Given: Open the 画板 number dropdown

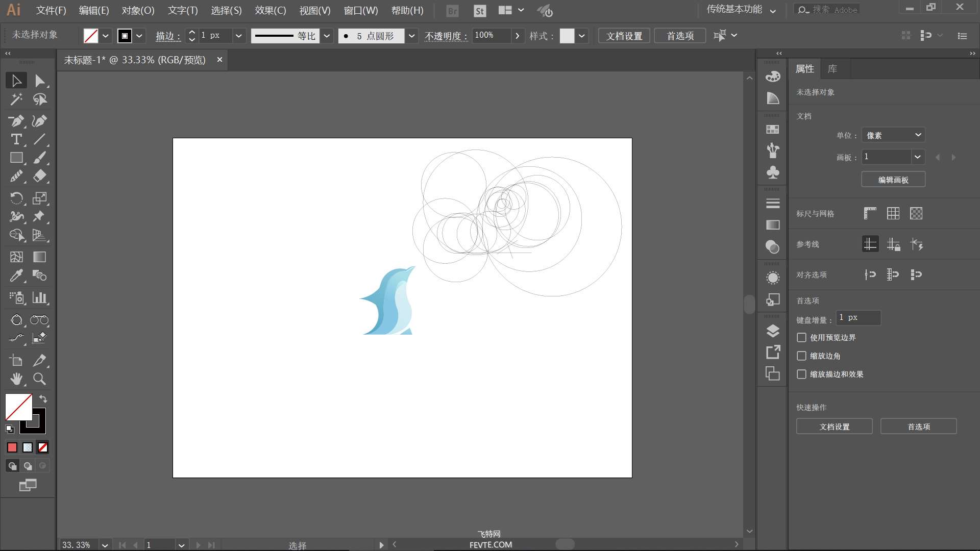Looking at the screenshot, I should tap(917, 157).
